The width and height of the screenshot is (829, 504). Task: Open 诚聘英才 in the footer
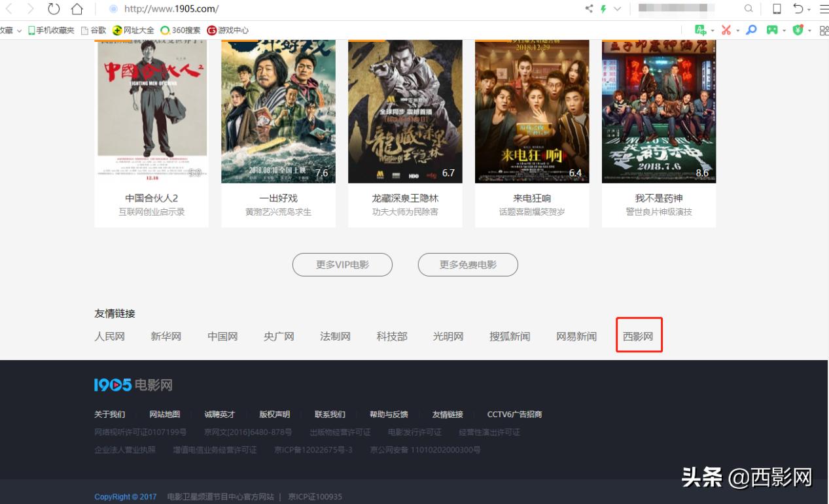pyautogui.click(x=220, y=414)
